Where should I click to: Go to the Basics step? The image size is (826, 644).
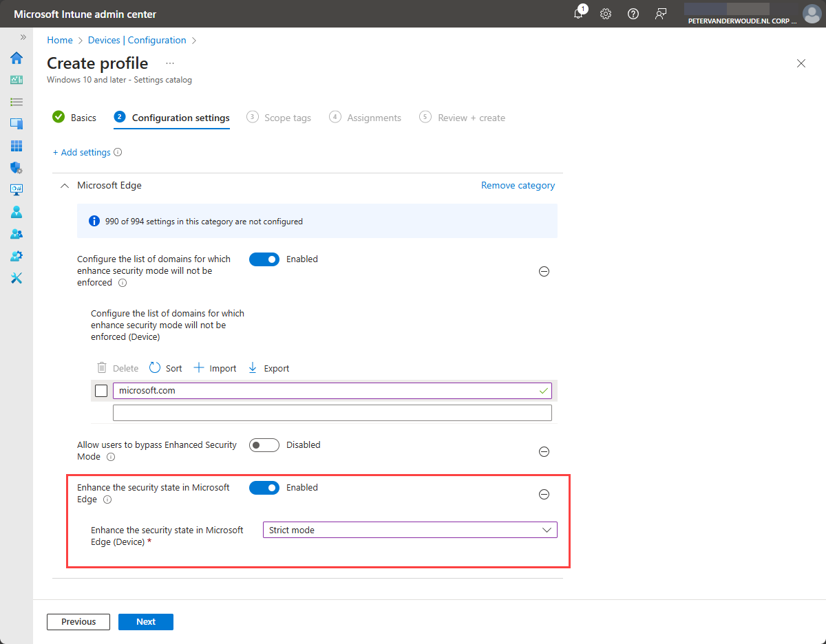pyautogui.click(x=75, y=118)
